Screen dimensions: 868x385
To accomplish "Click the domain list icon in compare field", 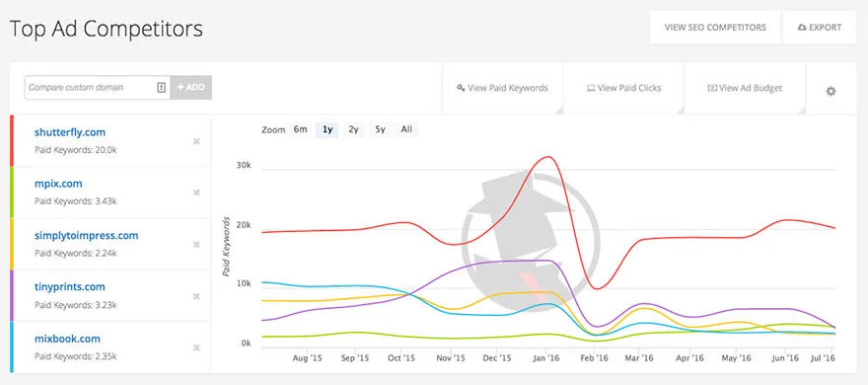I will [161, 88].
